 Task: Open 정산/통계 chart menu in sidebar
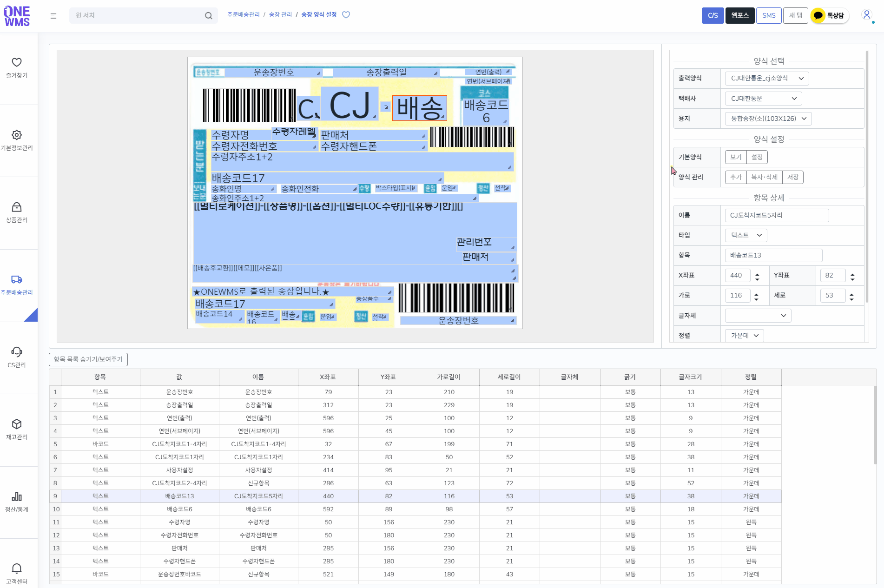17,502
